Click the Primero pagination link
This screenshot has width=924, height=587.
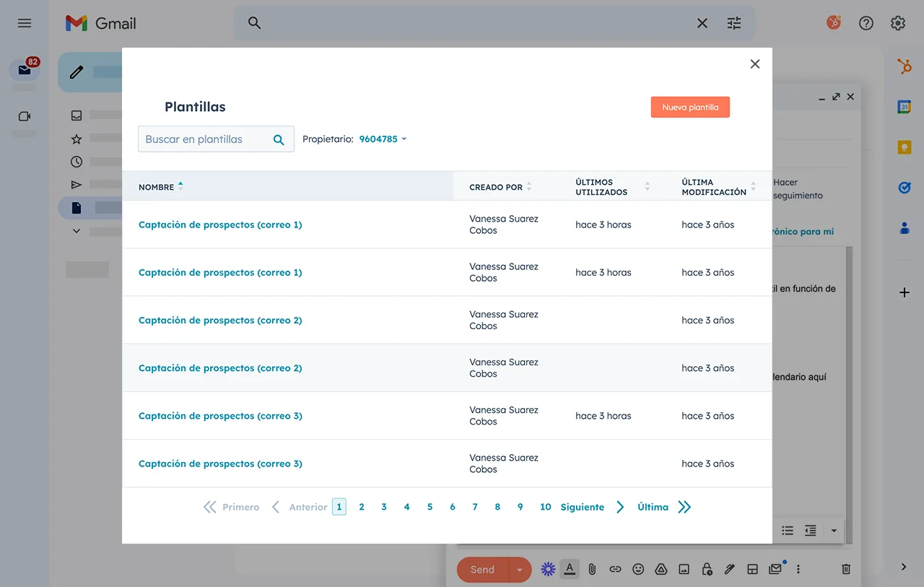click(241, 507)
